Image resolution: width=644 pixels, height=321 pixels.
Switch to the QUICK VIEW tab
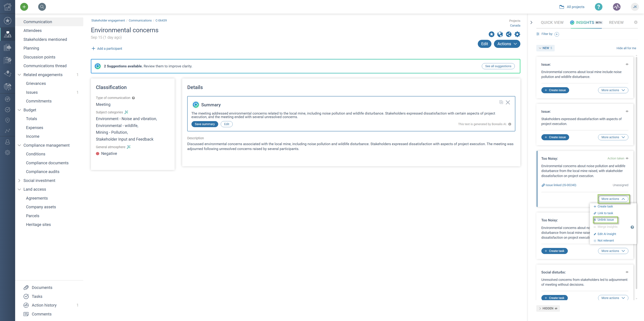click(552, 23)
